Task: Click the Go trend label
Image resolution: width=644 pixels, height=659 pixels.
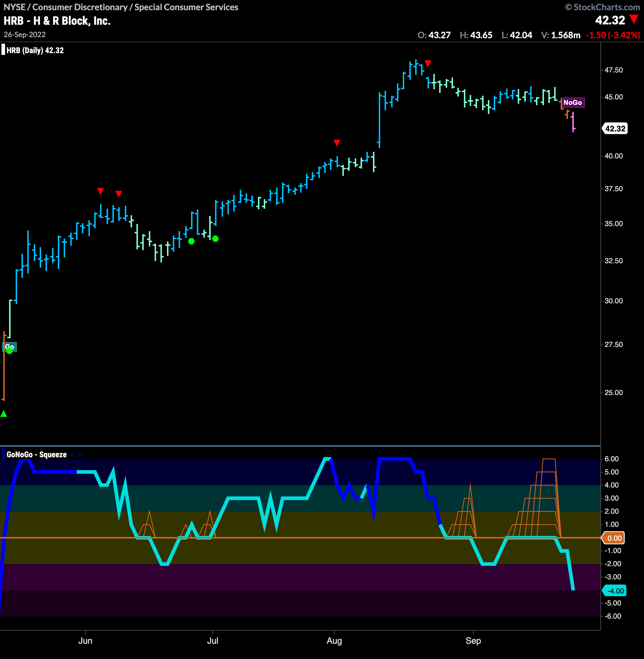Action: [x=10, y=347]
